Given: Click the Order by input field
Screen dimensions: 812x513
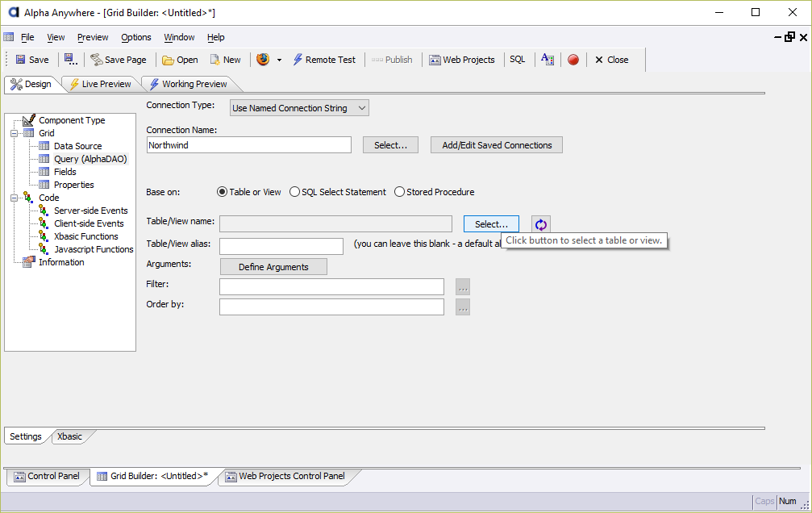Looking at the screenshot, I should click(x=331, y=307).
